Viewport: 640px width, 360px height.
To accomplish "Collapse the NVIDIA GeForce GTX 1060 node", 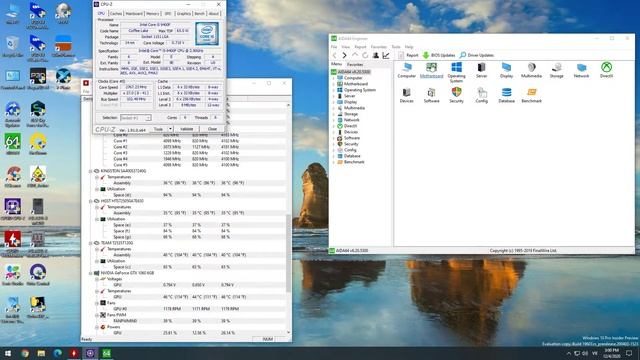I will pos(91,273).
